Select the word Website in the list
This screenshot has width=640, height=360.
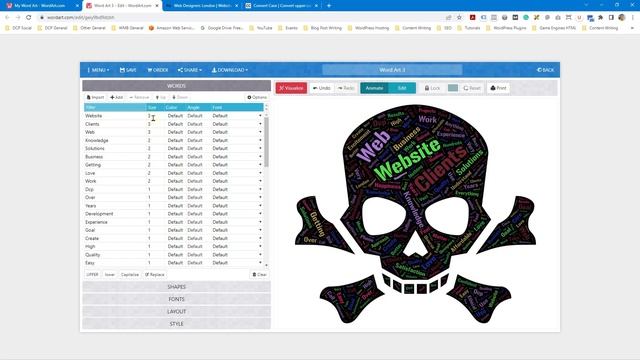93,116
